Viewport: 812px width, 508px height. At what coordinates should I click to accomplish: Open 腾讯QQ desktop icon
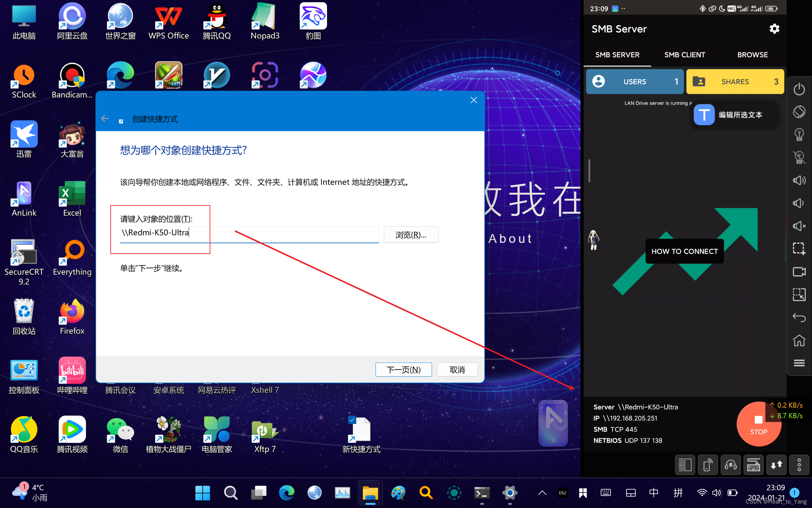point(217,22)
